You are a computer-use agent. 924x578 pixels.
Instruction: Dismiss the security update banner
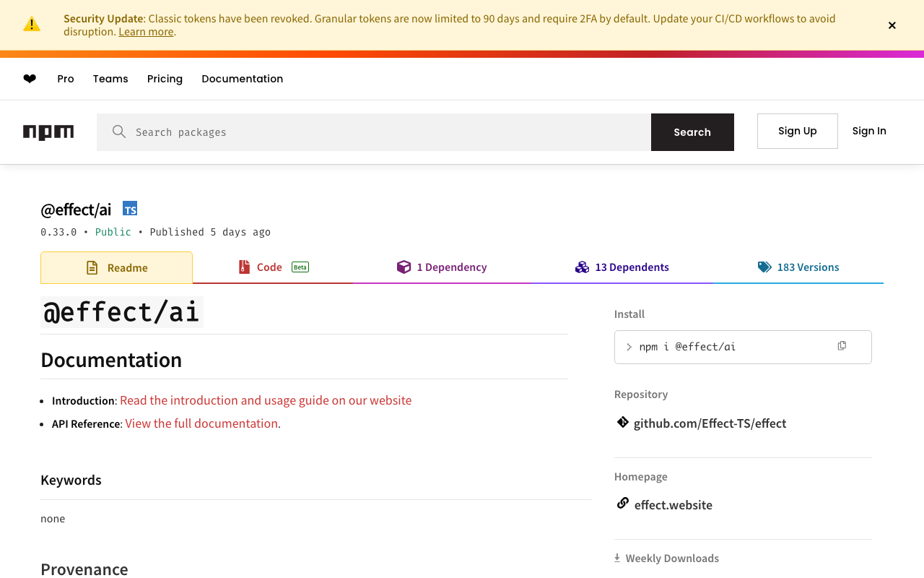[892, 25]
